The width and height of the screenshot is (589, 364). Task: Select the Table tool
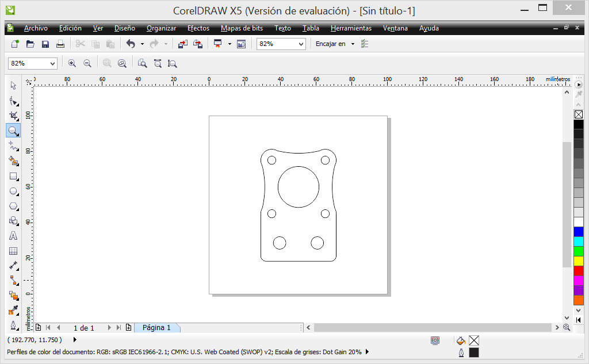coord(13,251)
